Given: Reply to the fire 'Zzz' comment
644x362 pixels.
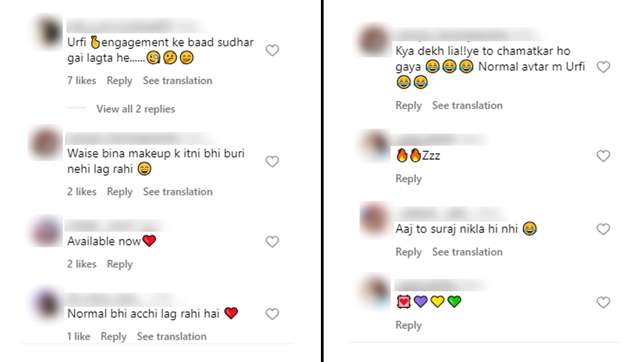Looking at the screenshot, I should [408, 179].
